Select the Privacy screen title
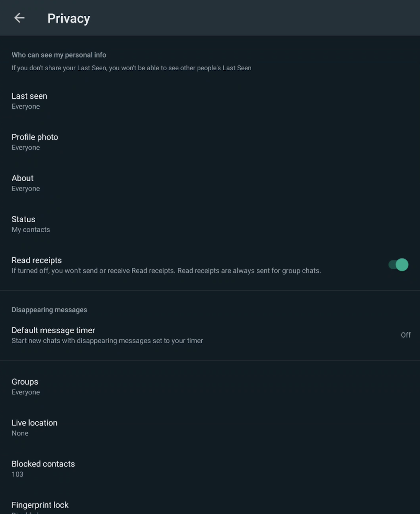 68,18
